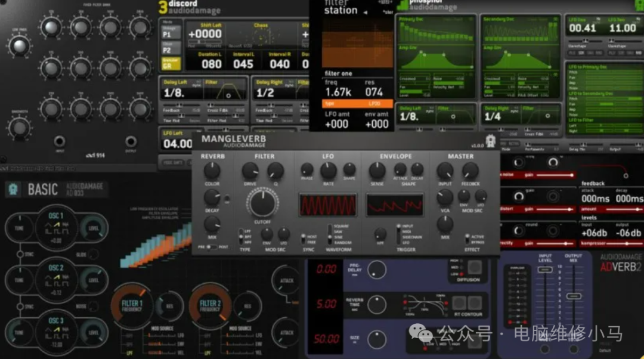Select the P1 mode in Discord
The height and width of the screenshot is (359, 644).
(171, 32)
